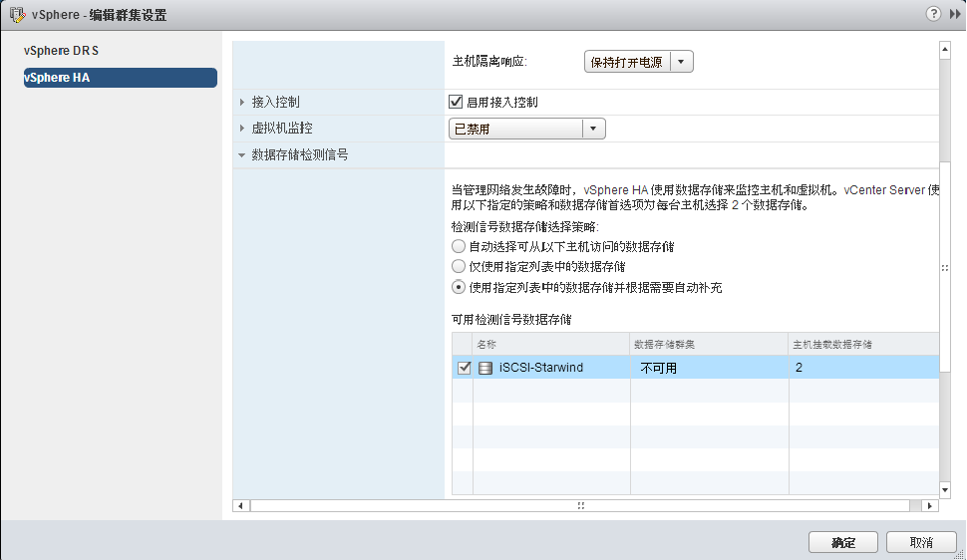Screen dimensions: 967x560
Task: Click the horizontal scrollbar thumb
Action: pos(580,506)
